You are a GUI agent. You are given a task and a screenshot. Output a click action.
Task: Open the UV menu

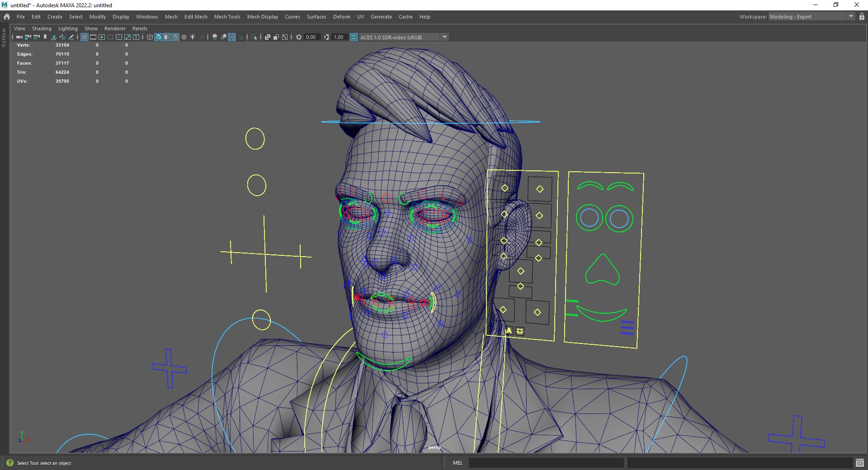(x=360, y=17)
